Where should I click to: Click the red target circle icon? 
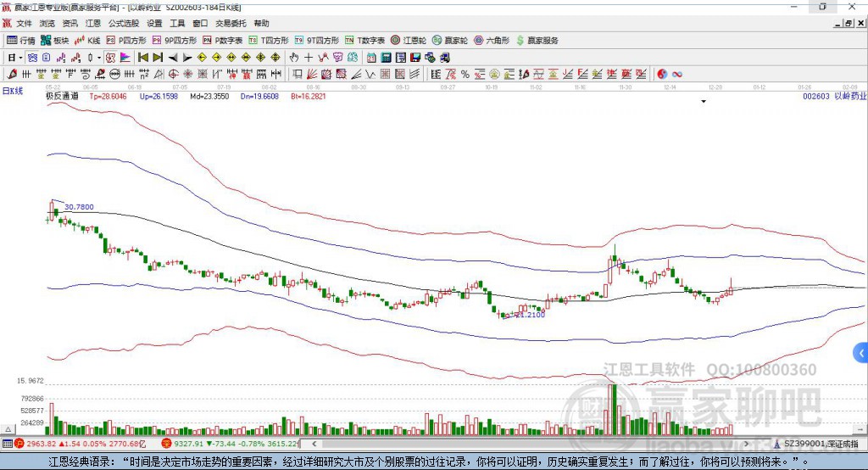point(173,75)
